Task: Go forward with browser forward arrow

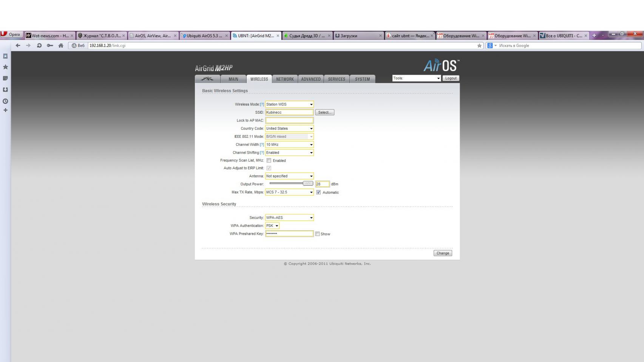Action: [28, 45]
